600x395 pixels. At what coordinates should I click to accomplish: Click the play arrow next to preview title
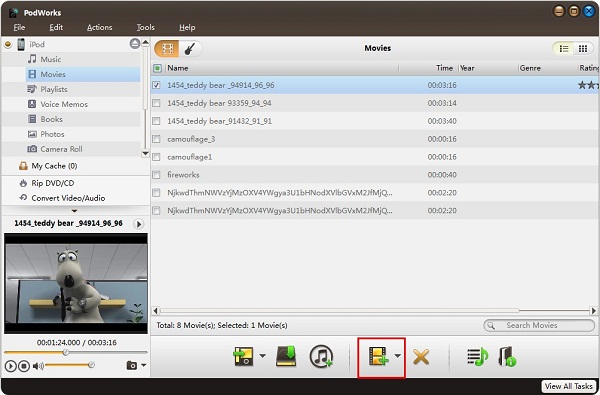(139, 224)
